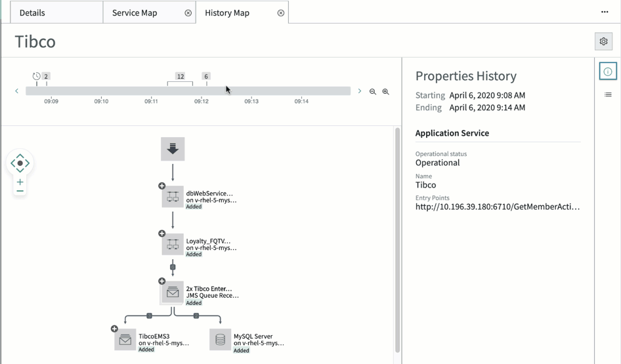Screen dimensions: 621x364
Task: Open the list view panel icon
Action: click(608, 94)
